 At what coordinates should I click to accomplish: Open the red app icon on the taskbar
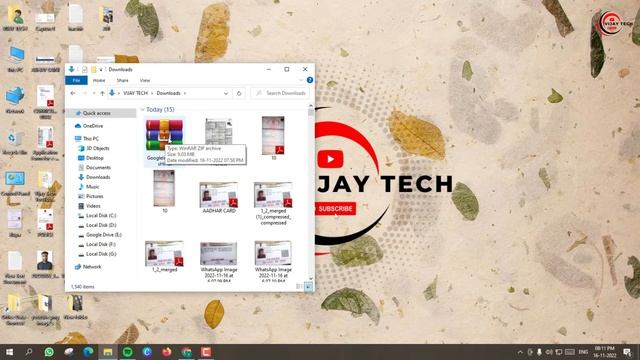(206, 352)
